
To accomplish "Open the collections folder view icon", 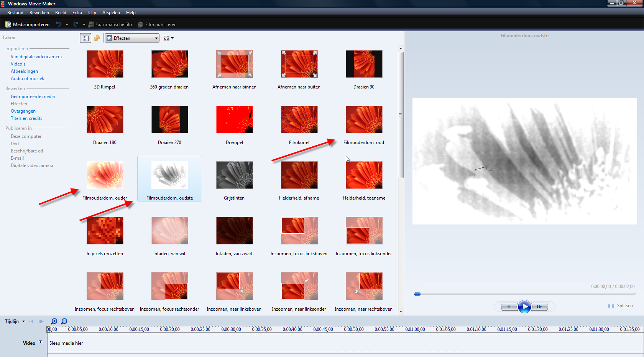I will click(x=97, y=38).
